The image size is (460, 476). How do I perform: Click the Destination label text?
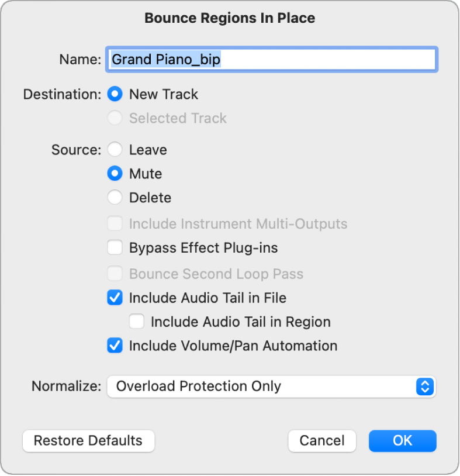pos(62,94)
